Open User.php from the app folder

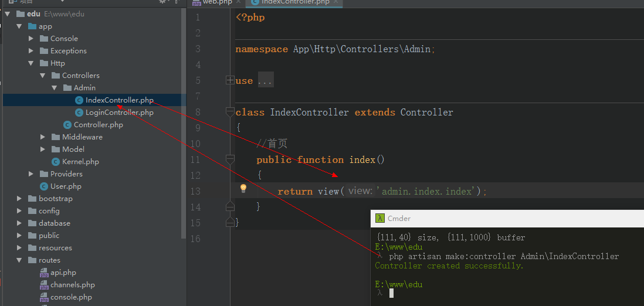point(66,186)
